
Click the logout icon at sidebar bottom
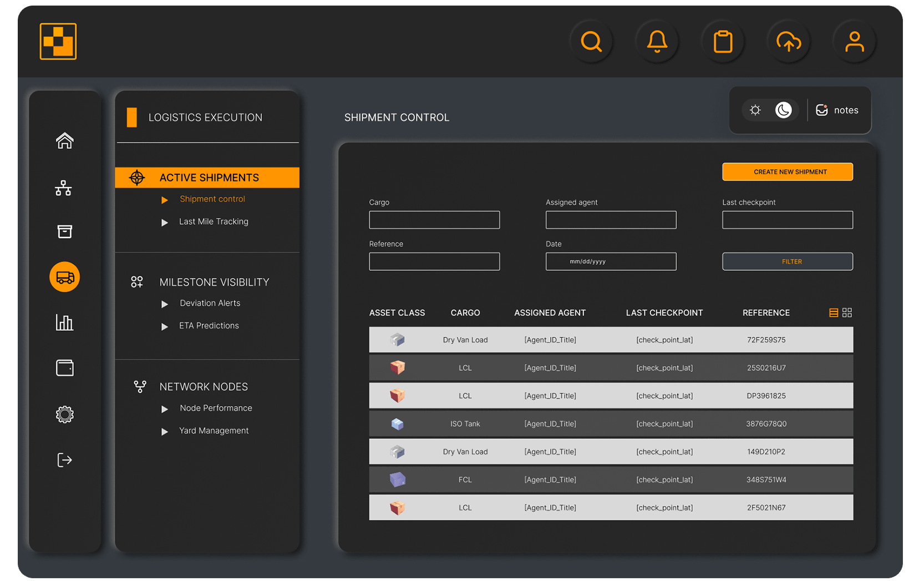click(x=64, y=459)
